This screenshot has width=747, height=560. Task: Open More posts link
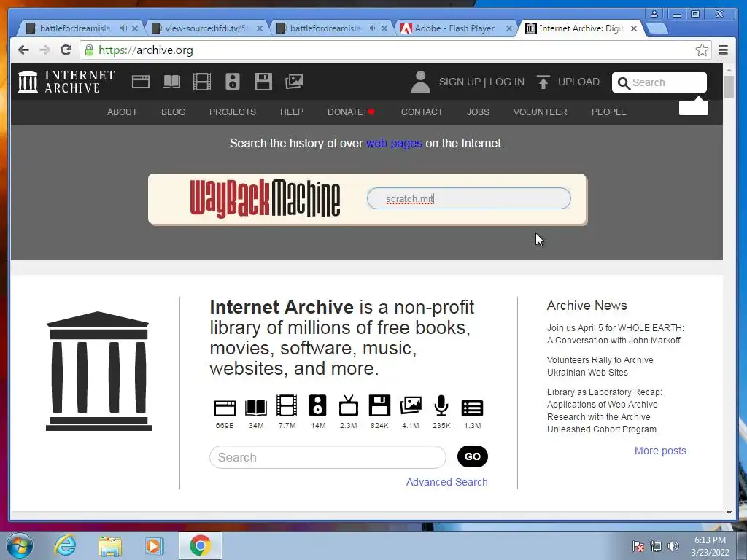[659, 451]
